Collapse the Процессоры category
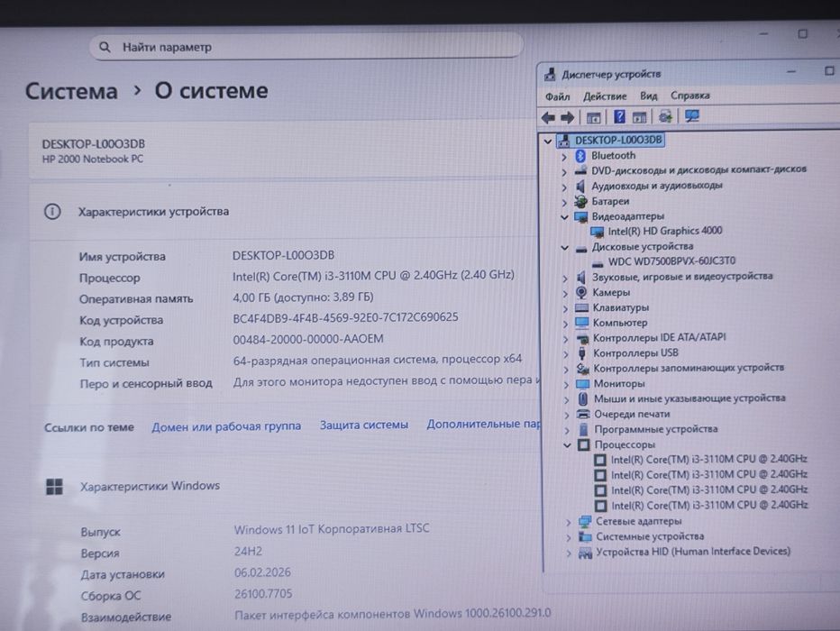Image resolution: width=840 pixels, height=631 pixels. point(567,445)
